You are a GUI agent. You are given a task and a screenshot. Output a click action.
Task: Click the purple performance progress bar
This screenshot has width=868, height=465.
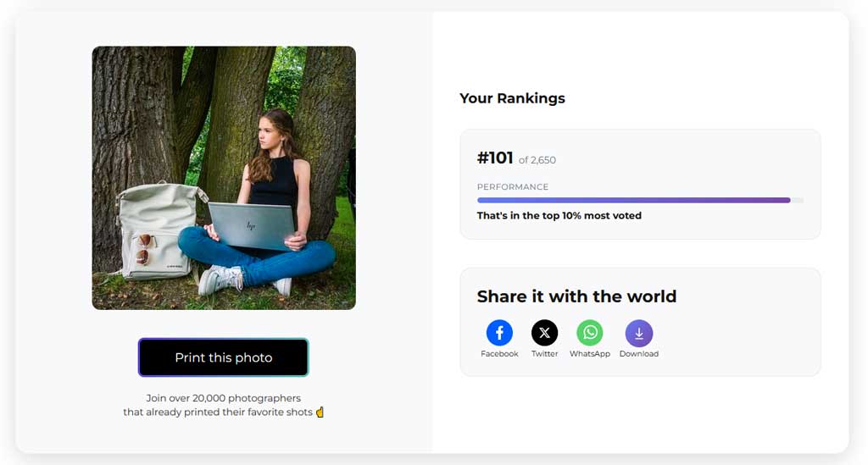[633, 201]
